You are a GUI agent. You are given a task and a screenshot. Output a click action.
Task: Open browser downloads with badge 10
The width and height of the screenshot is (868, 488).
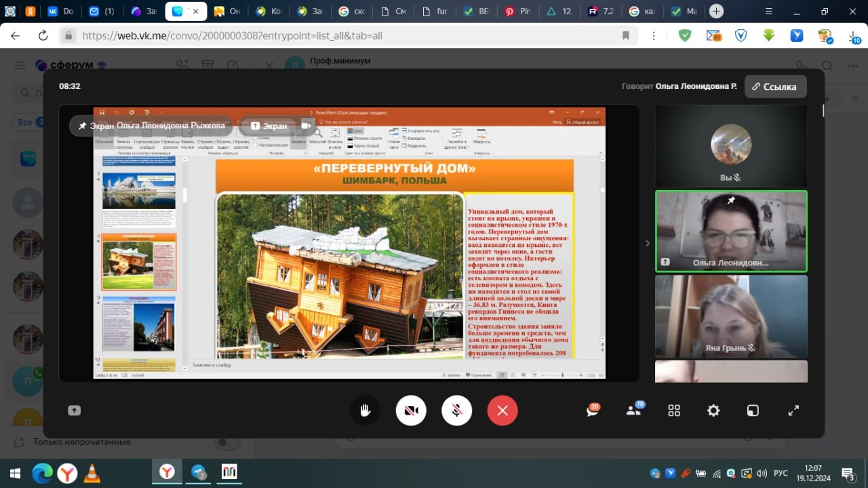pos(853,37)
